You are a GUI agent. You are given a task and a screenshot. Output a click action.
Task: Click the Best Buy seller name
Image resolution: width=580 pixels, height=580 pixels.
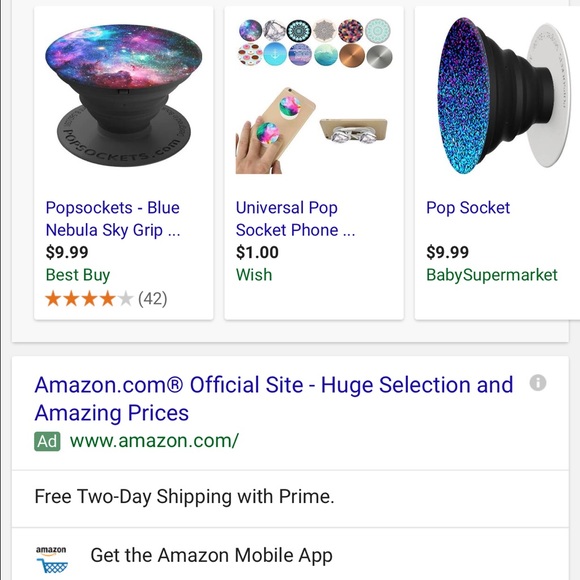point(78,275)
